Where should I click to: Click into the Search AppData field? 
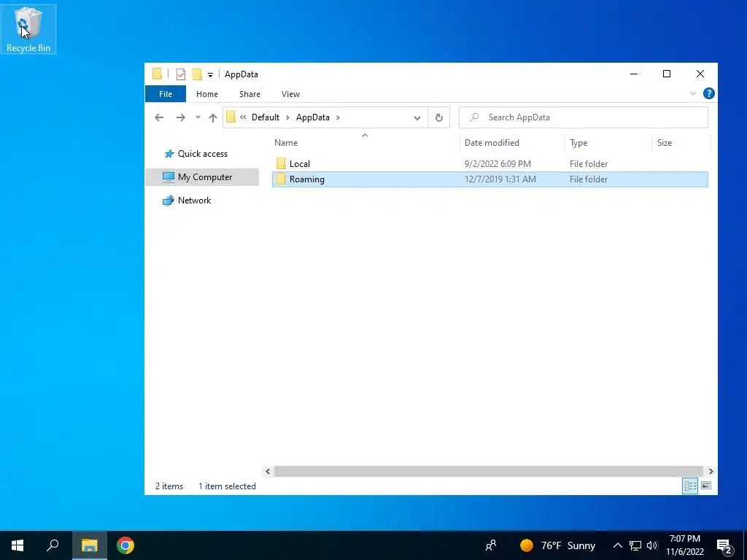(583, 117)
